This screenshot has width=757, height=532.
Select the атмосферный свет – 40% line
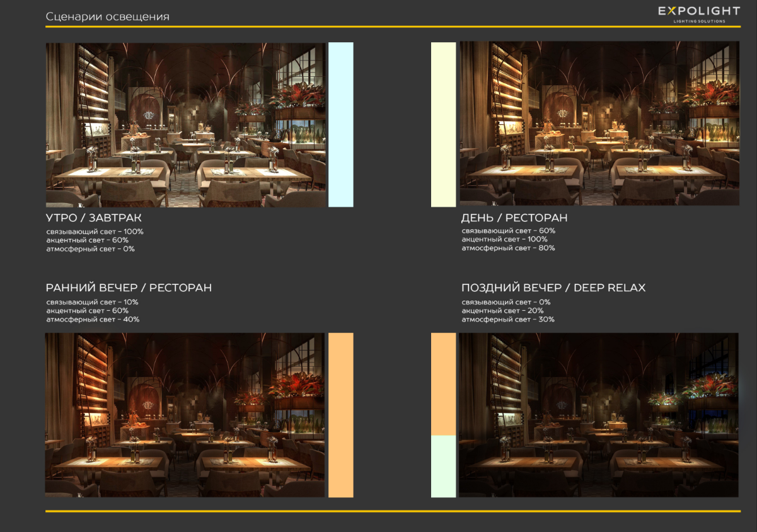tap(93, 320)
